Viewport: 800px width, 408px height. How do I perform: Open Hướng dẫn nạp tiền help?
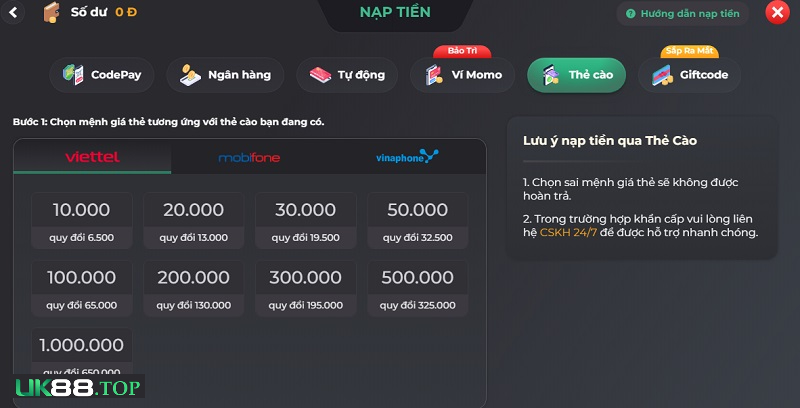pos(683,14)
